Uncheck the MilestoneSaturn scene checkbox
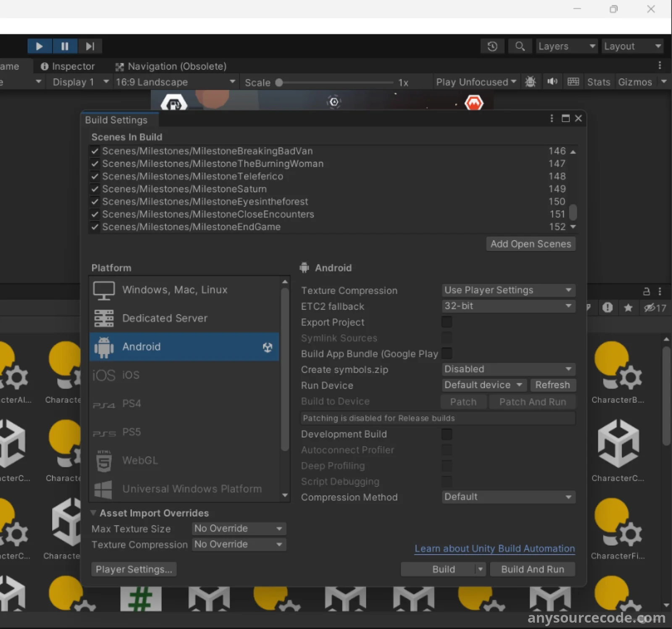The height and width of the screenshot is (629, 672). pos(95,189)
